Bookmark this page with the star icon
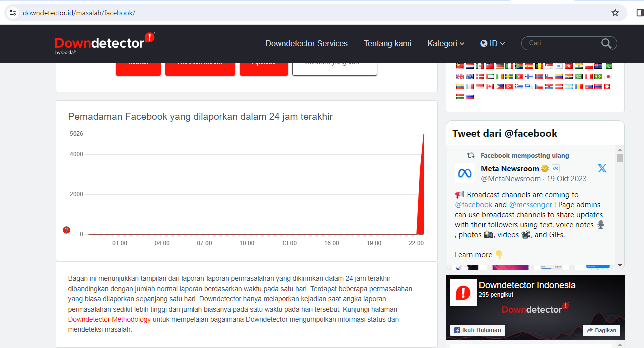Image resolution: width=644 pixels, height=348 pixels. tap(615, 13)
